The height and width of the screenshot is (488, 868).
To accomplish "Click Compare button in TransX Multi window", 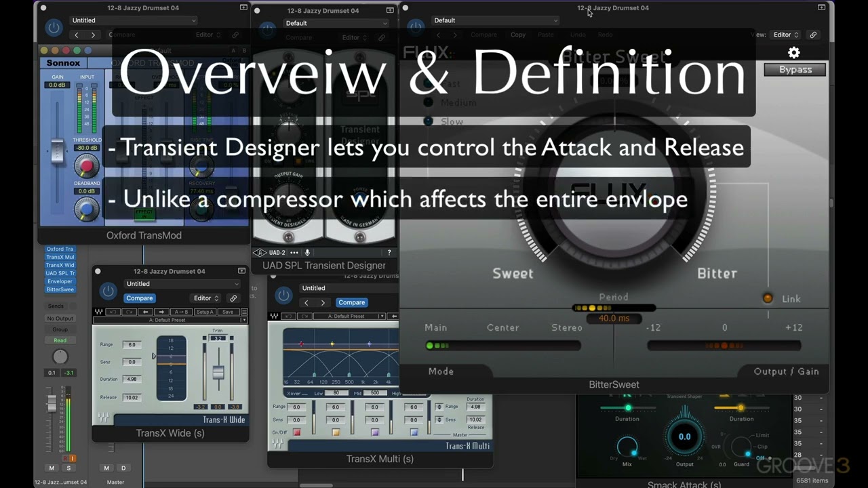I will click(351, 302).
